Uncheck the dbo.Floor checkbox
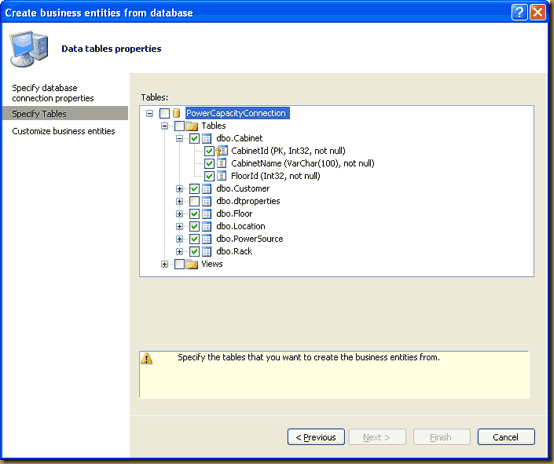This screenshot has height=464, width=554. click(x=194, y=214)
